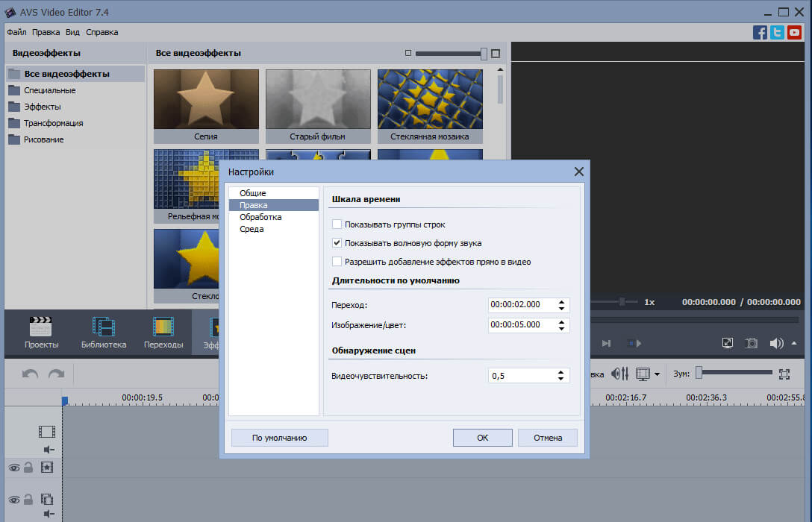Open the audio mixer icon
Screen dimensions: 812x522
pyautogui.click(x=620, y=374)
